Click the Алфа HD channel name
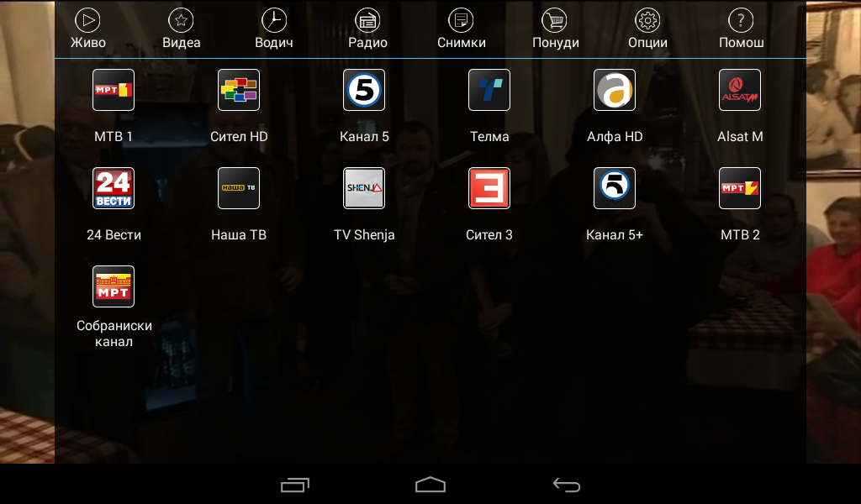 click(615, 137)
